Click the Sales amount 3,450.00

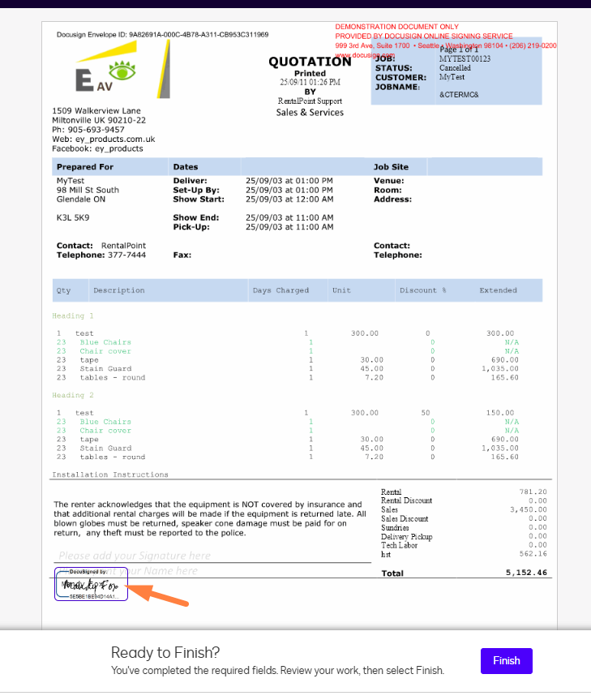click(529, 509)
